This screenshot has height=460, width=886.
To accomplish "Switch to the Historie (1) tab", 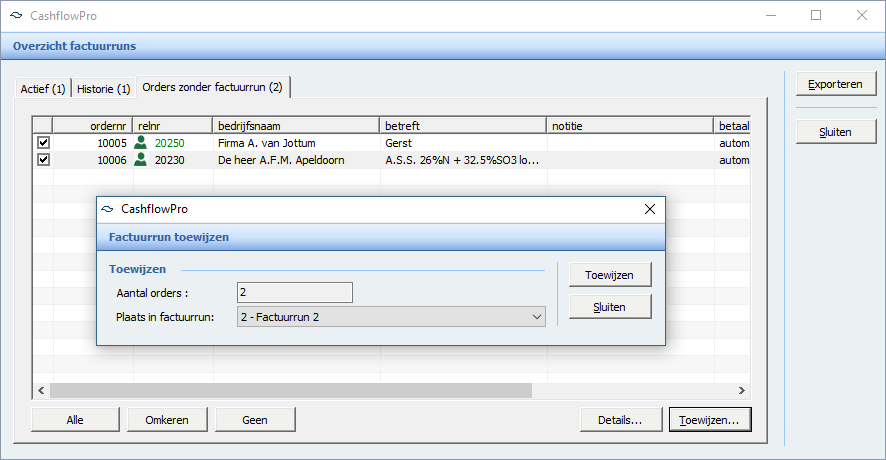I will coord(103,89).
